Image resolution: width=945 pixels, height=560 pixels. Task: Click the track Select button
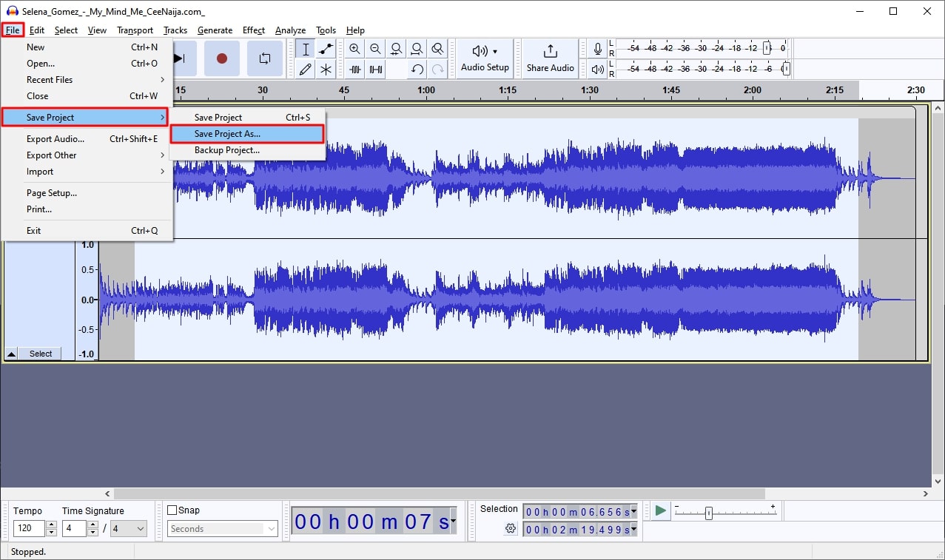[x=41, y=354]
